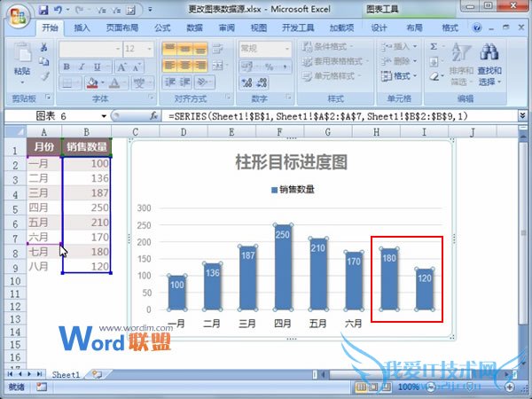Open the chart Design tab
The height and width of the screenshot is (399, 532).
click(379, 27)
